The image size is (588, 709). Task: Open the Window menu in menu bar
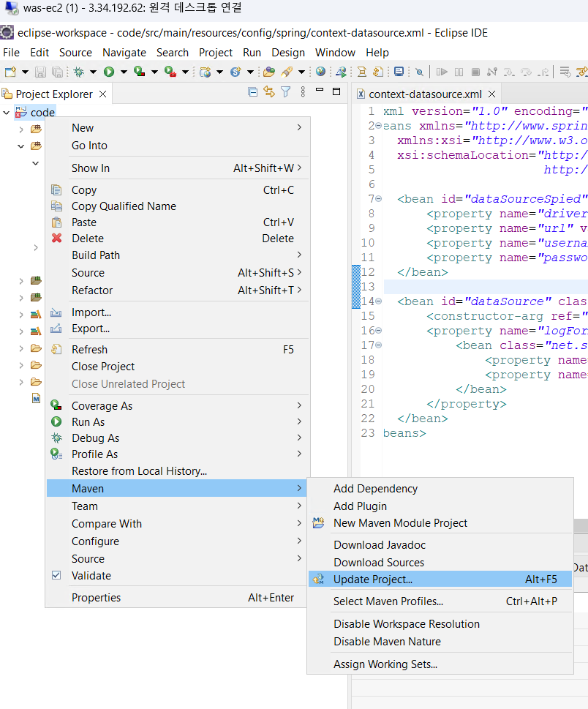pyautogui.click(x=336, y=53)
